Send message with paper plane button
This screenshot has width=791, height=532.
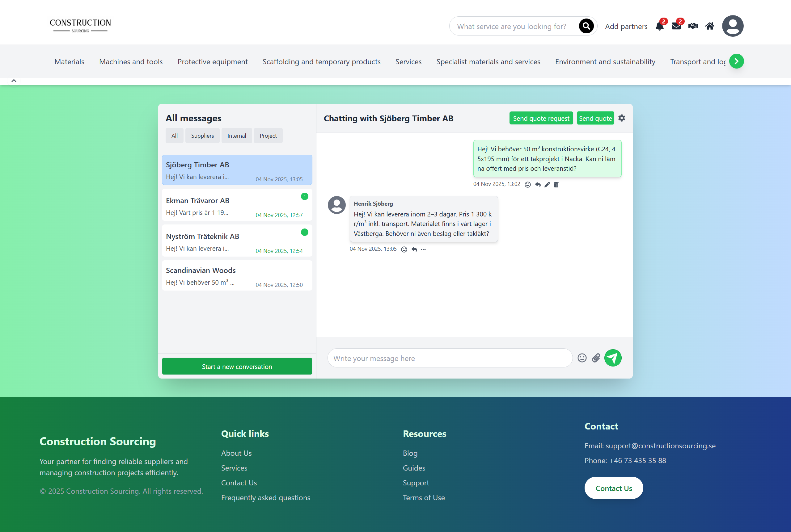(x=613, y=358)
